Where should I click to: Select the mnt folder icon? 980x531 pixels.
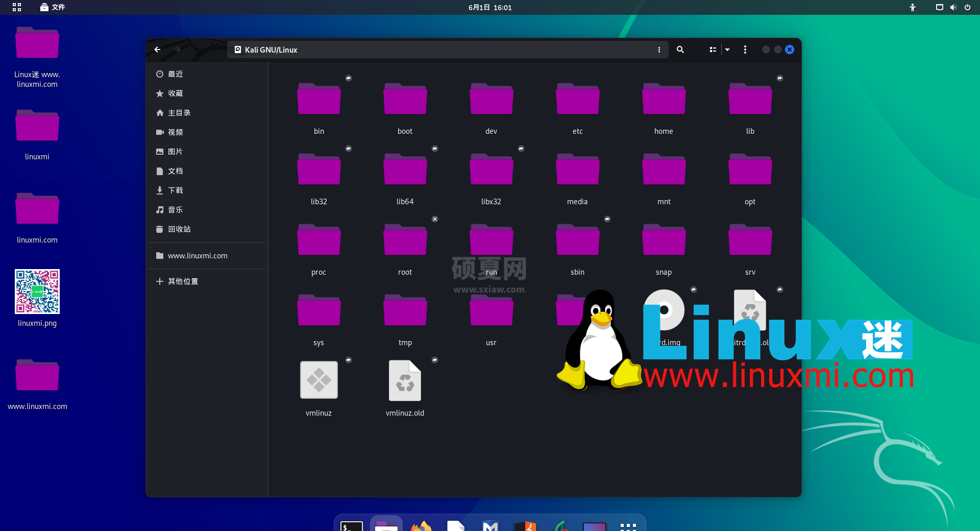[664, 169]
